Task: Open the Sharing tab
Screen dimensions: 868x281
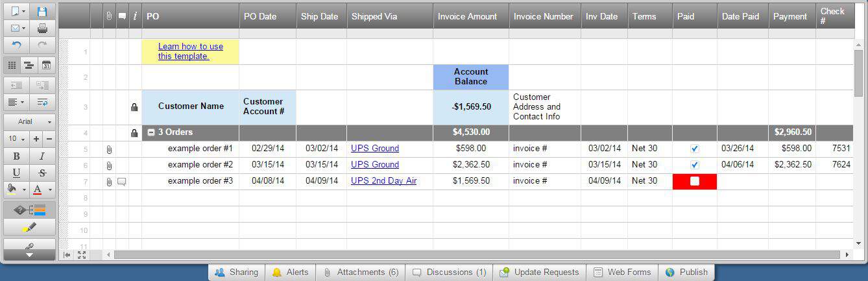Action: coord(237,273)
